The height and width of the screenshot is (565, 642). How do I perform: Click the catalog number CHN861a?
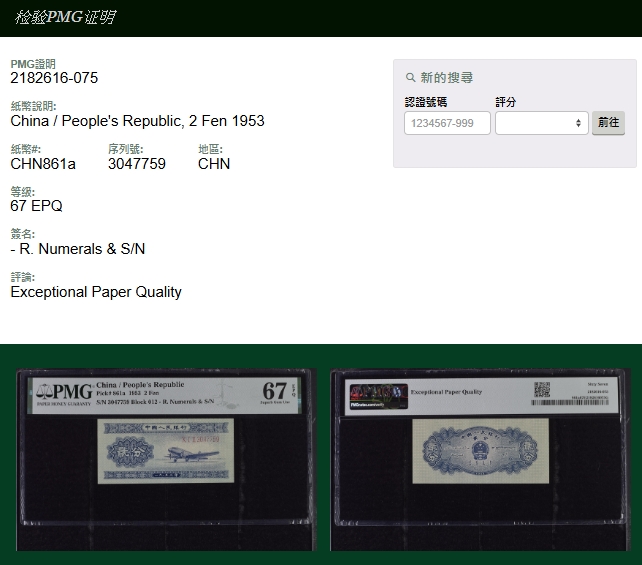point(43,164)
